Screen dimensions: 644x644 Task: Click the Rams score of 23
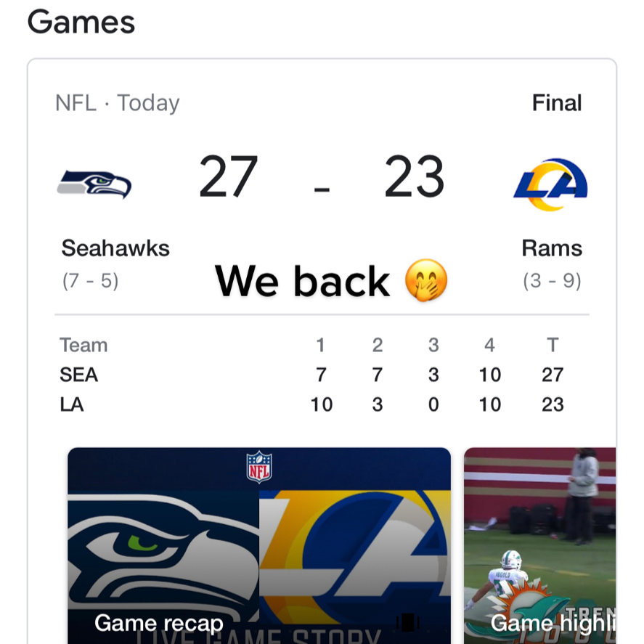pos(415,177)
